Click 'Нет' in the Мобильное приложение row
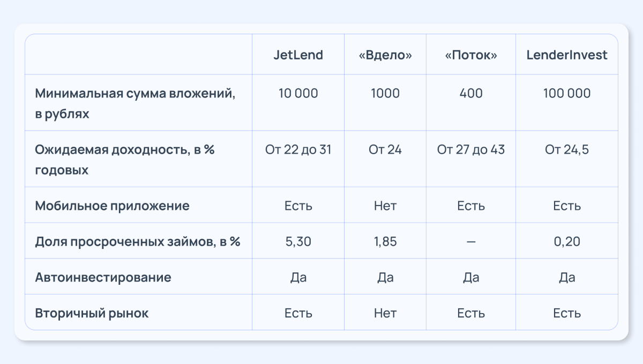The height and width of the screenshot is (364, 643). point(385,206)
